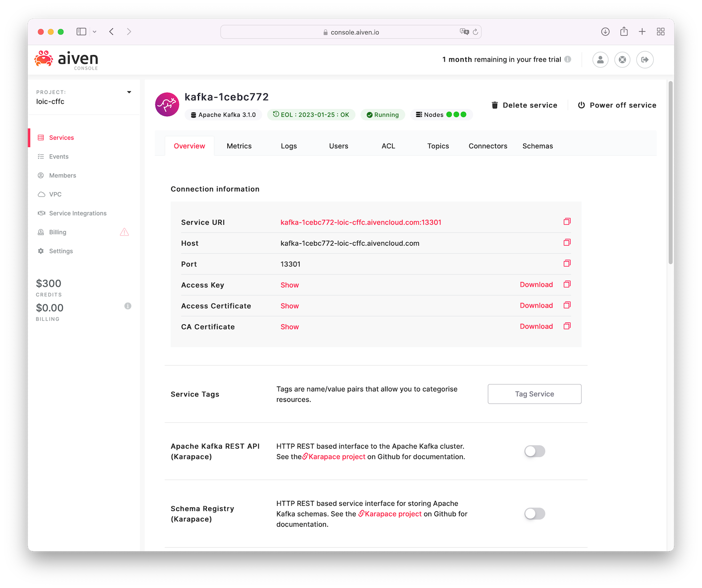Click Power off service
Viewport: 702px width, 588px height.
(617, 105)
